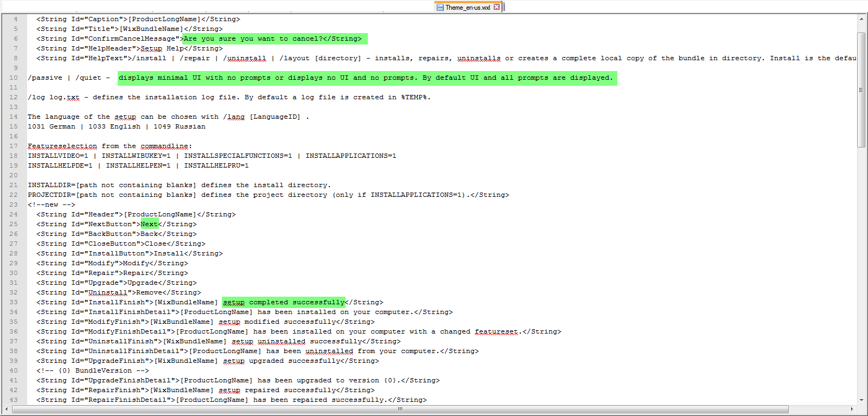868x416 pixels.
Task: Click '1031 German | 1033 English | 1049 Russian'
Action: (x=117, y=126)
